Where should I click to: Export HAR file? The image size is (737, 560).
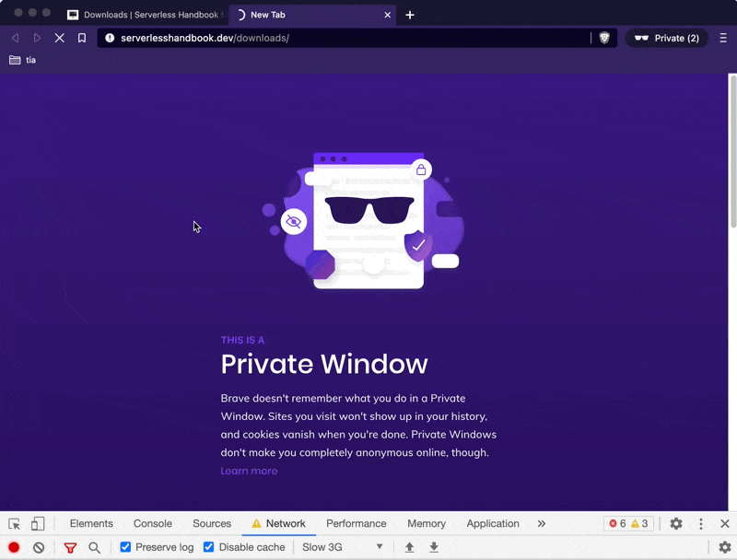[434, 547]
